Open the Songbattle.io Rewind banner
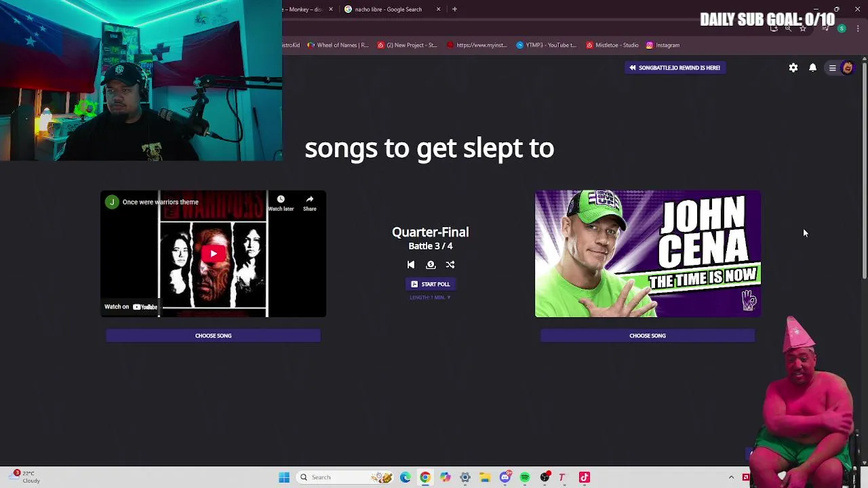Screen dimensions: 868x488 tap(675, 68)
